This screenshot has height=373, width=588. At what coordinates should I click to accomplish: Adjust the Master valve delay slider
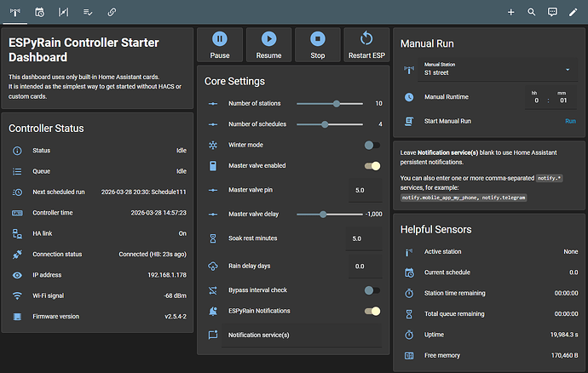330,214
